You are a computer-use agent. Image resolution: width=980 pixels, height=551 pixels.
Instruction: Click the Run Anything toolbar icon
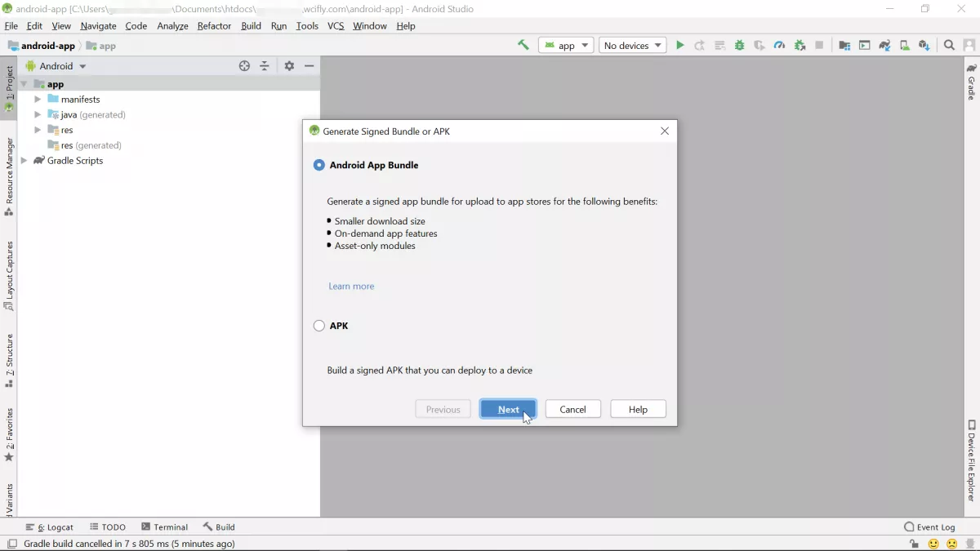point(864,46)
